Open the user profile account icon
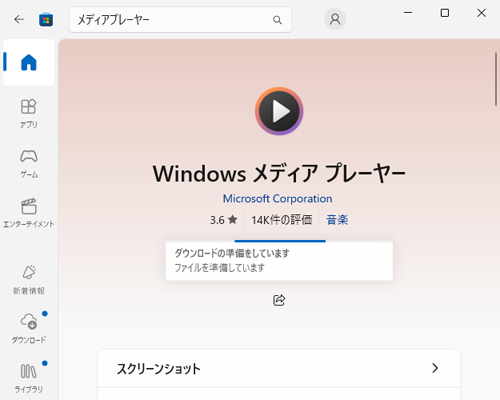The height and width of the screenshot is (400, 500). [335, 19]
